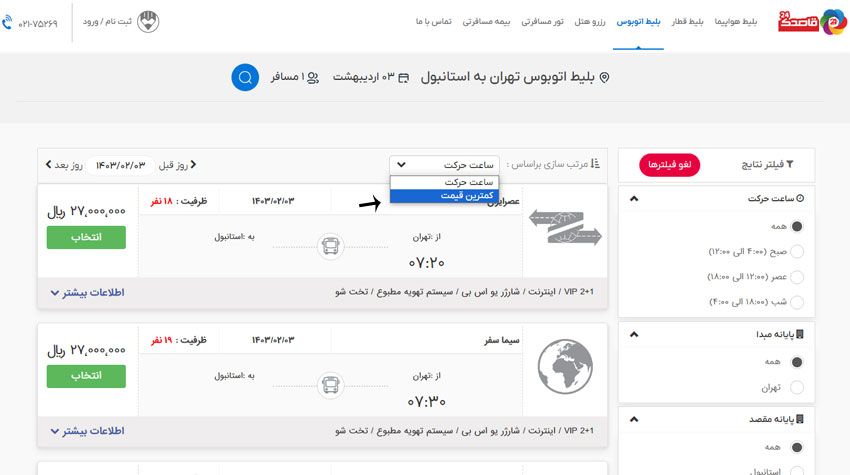Screen dimensions: 850x475
Task: Open بیمه مسافرتی menu item
Action: pos(486,22)
